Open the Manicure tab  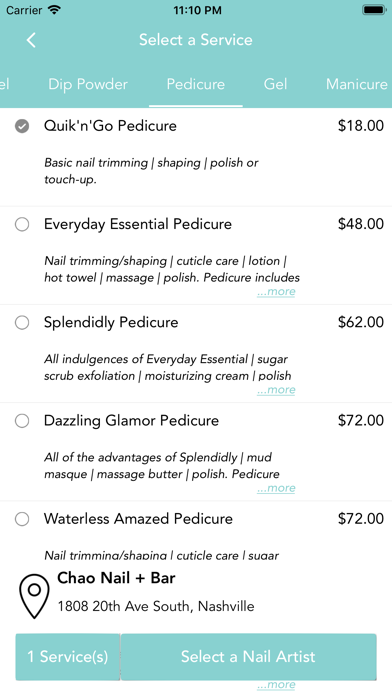357,84
